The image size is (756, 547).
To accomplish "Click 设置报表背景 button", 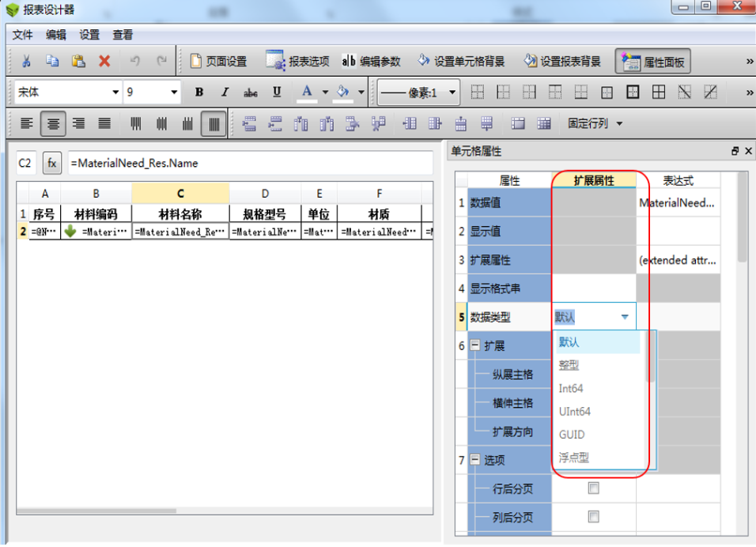I will (562, 61).
